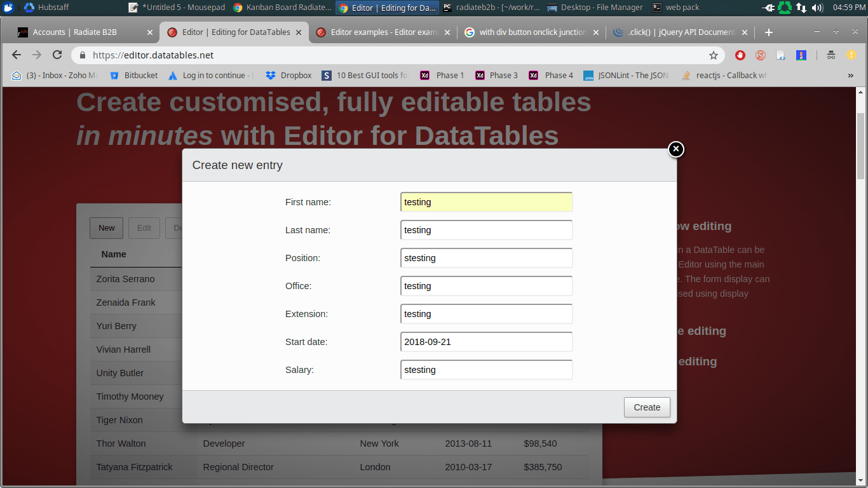Click Create to submit the new entry
868x488 pixels.
pos(646,407)
